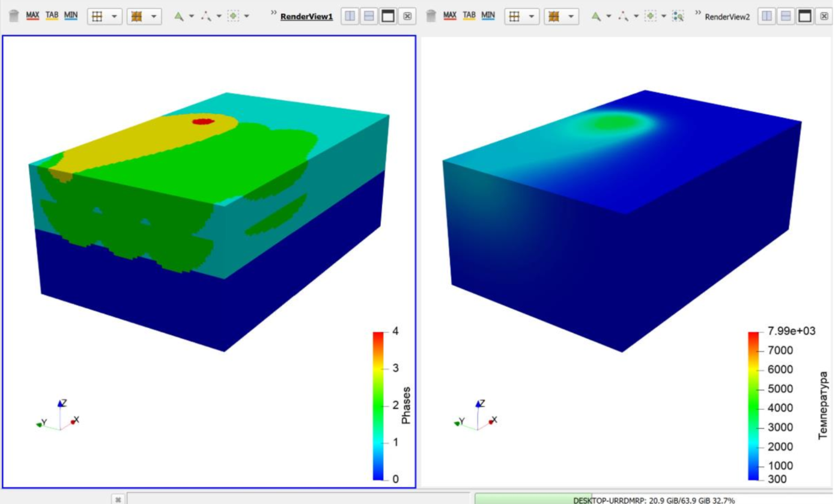Screen dimensions: 835x504
Task: Open dropdown next to RenderView2 interactive-select icon
Action: click(664, 16)
